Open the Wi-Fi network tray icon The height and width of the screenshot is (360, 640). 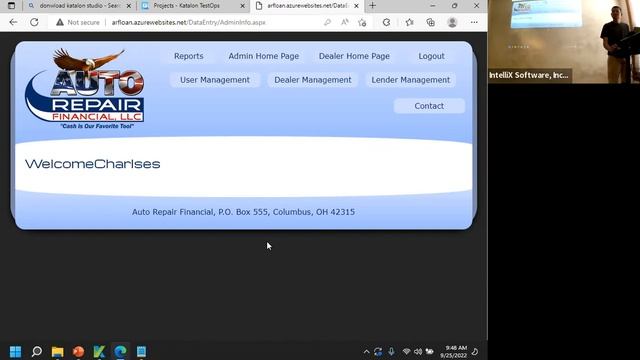coord(406,351)
